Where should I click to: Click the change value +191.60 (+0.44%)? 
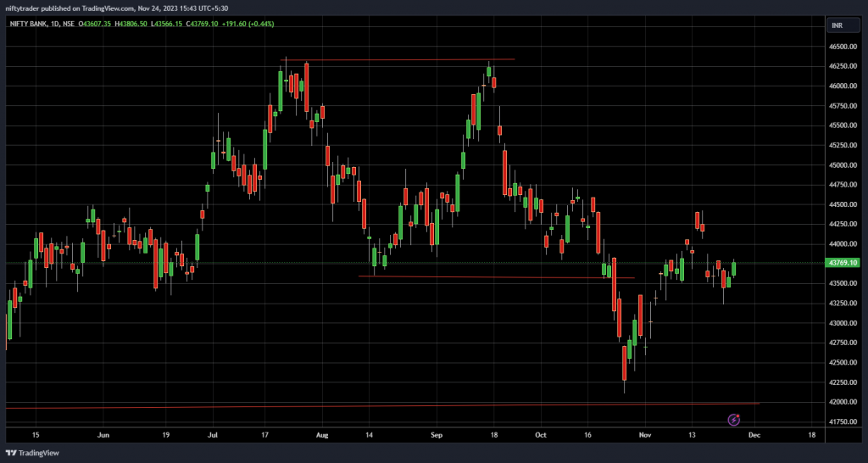pos(248,24)
